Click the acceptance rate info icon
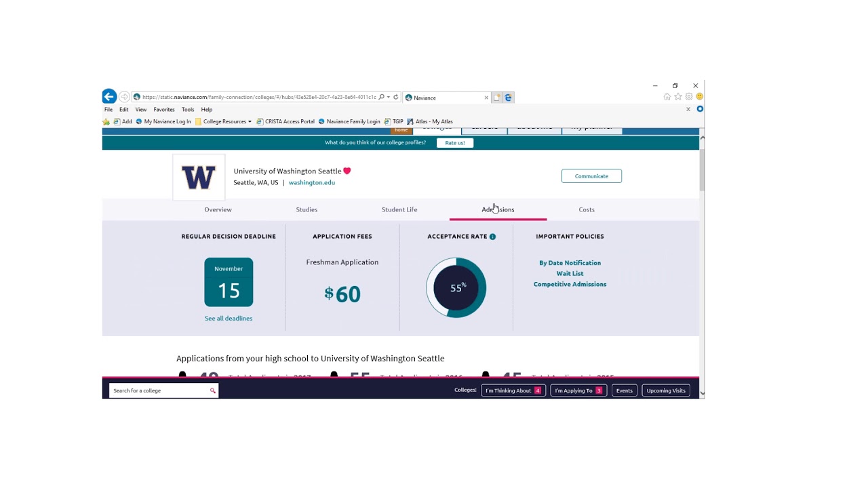The height and width of the screenshot is (488, 868). (x=492, y=237)
